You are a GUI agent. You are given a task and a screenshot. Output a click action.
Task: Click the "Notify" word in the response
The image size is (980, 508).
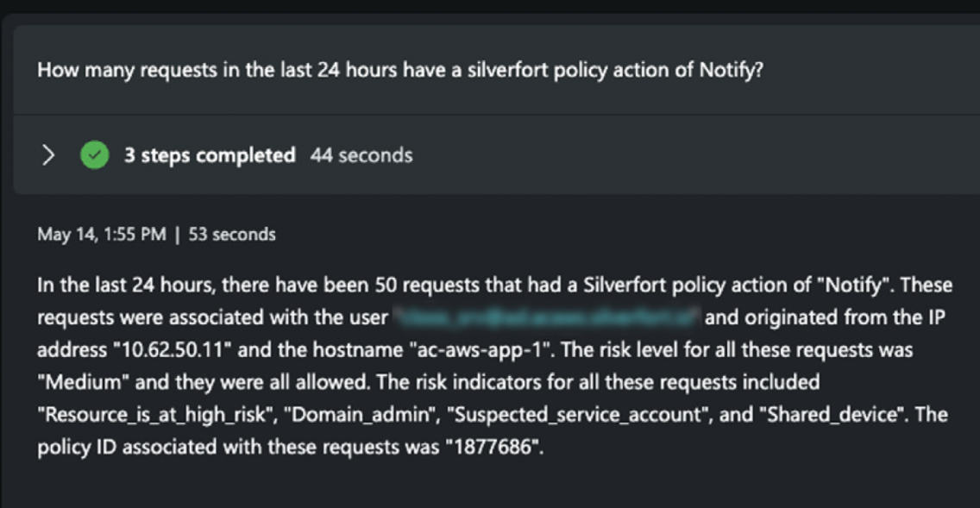point(853,285)
